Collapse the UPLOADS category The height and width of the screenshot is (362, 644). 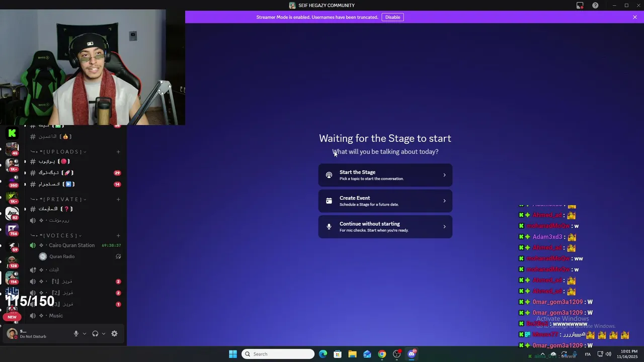[58, 151]
